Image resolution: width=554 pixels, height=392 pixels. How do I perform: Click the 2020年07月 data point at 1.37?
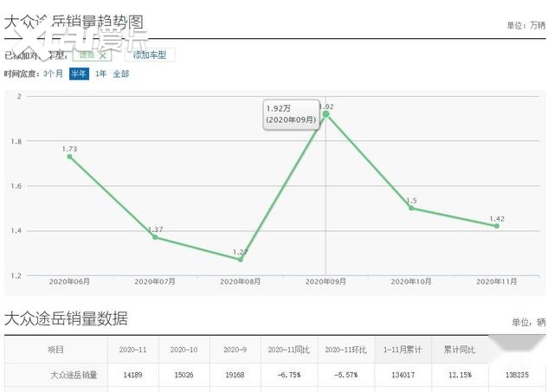click(155, 237)
